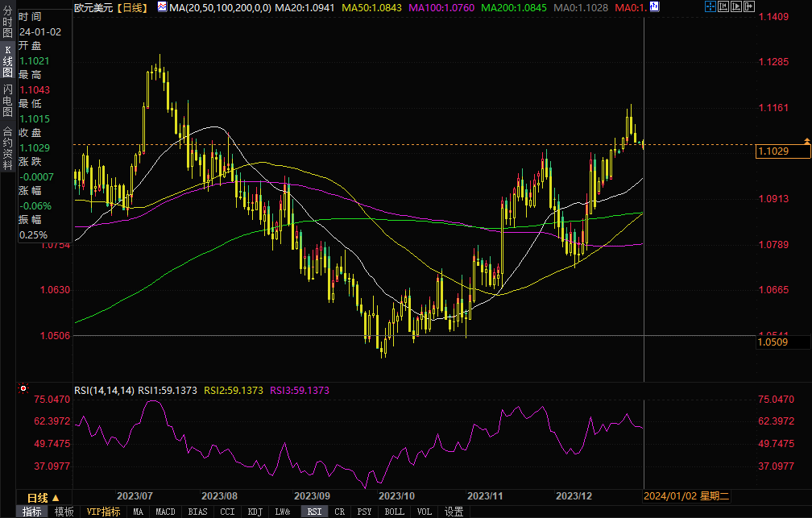Click the MA50:1.0843 value
The height and width of the screenshot is (518, 812).
point(371,7)
